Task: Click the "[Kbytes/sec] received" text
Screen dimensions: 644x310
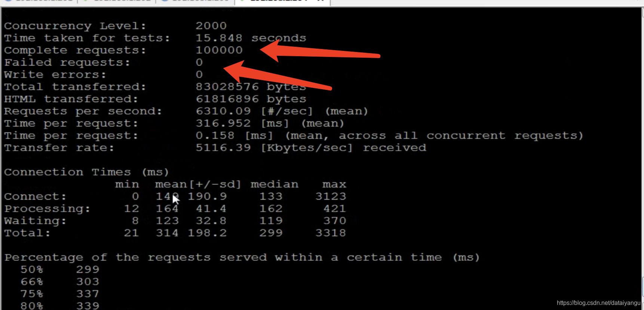Action: [x=343, y=148]
